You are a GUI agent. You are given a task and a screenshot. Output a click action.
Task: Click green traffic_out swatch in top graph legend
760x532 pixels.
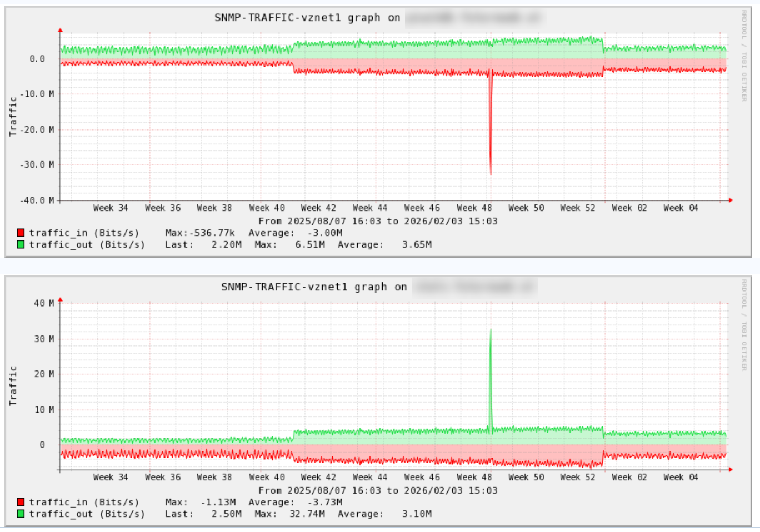[21, 244]
